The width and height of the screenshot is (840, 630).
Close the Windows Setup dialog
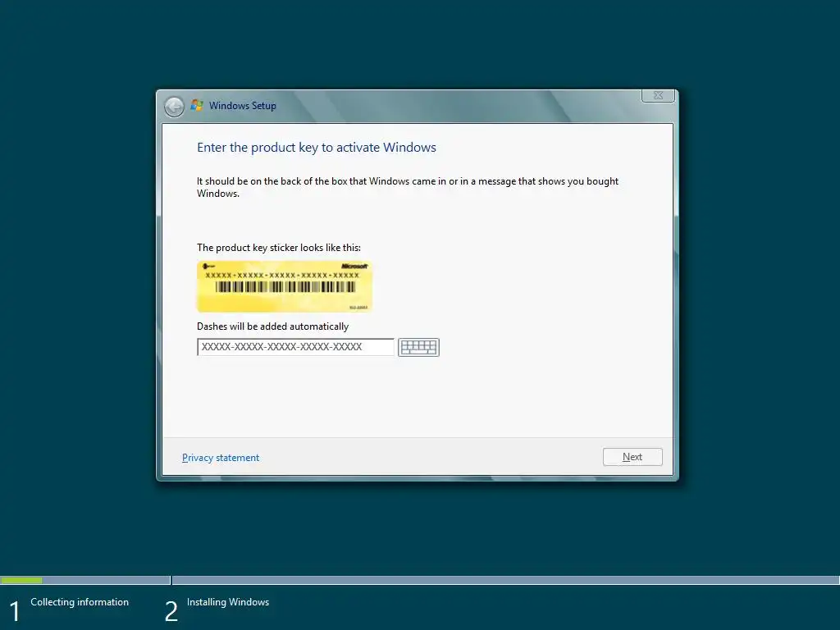pyautogui.click(x=658, y=95)
